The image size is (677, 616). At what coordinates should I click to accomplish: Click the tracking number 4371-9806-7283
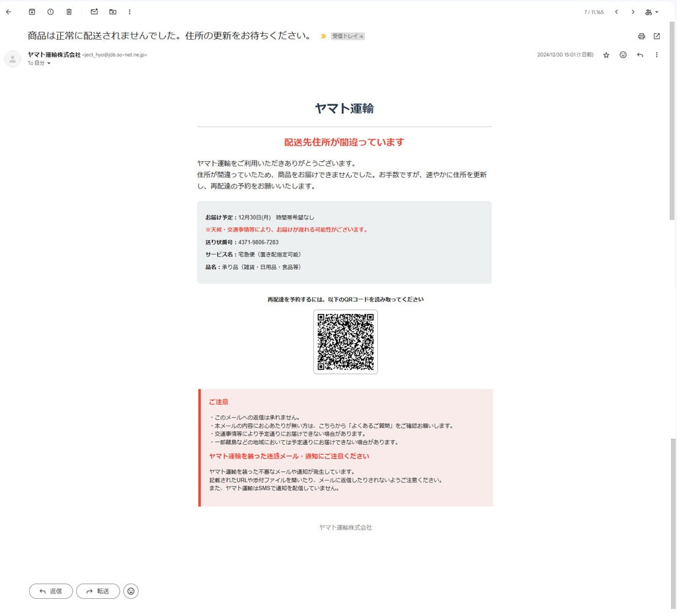point(259,242)
